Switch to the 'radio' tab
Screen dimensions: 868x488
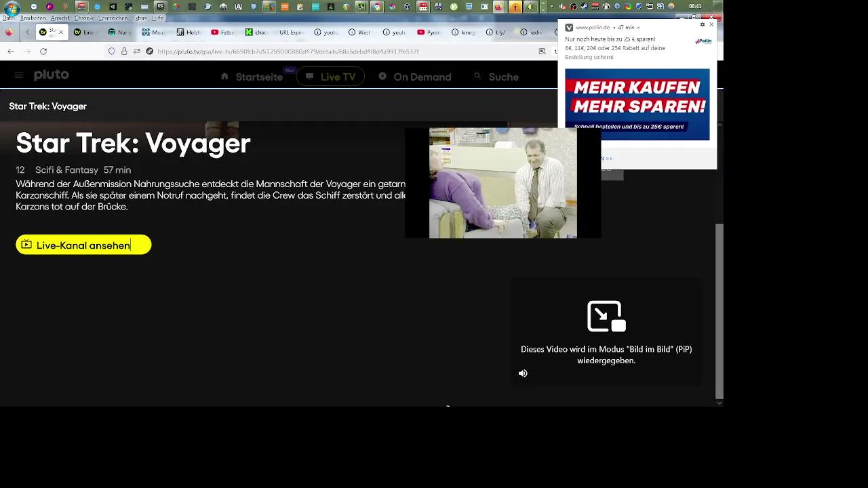click(x=532, y=32)
